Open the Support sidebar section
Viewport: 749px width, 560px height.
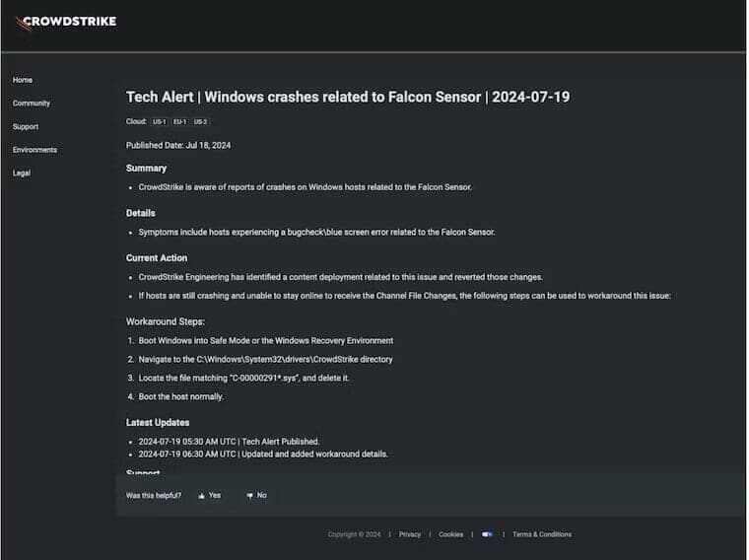[26, 127]
